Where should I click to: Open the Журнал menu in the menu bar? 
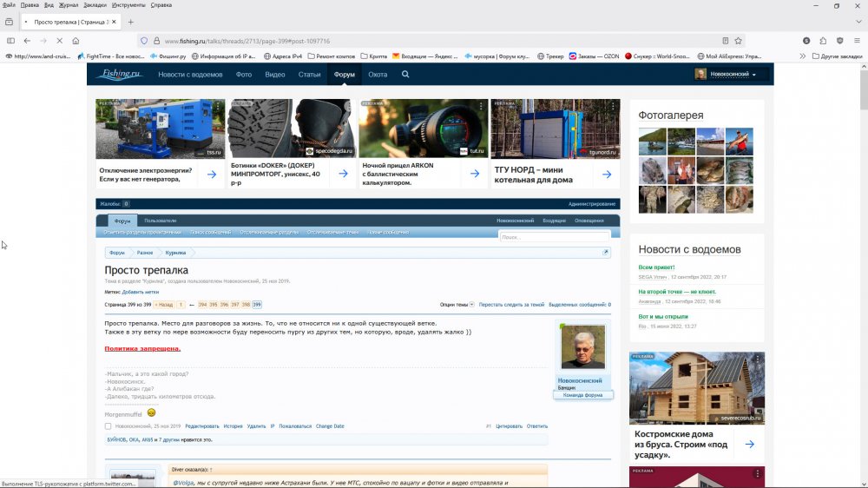coord(68,5)
